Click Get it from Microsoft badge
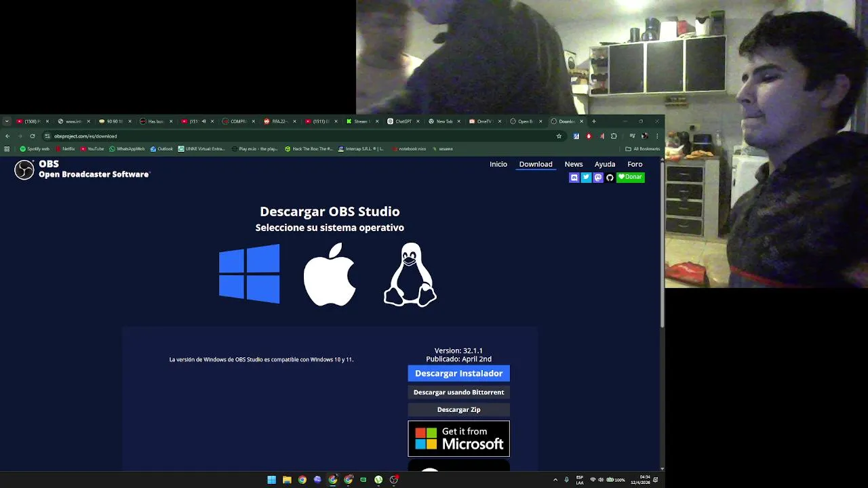The width and height of the screenshot is (868, 488). (x=458, y=439)
